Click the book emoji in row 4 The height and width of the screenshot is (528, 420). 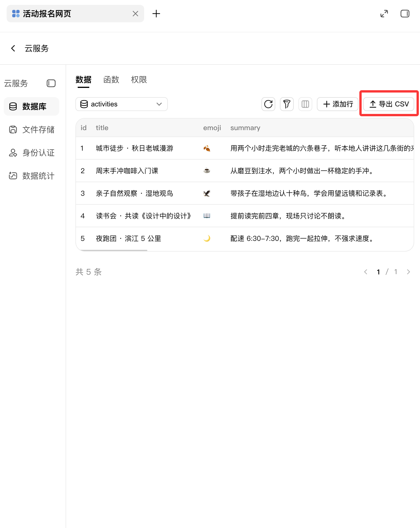(207, 216)
